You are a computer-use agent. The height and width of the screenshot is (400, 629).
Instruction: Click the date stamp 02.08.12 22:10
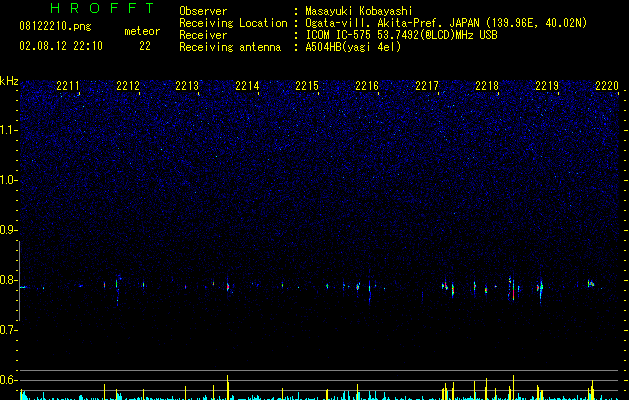point(61,46)
